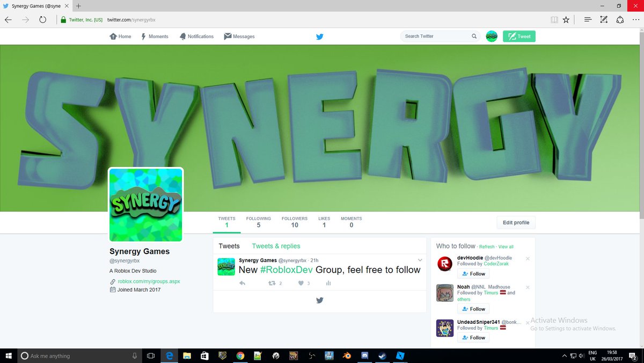Image resolution: width=644 pixels, height=363 pixels.
Task: Select the Followers count tab
Action: tap(295, 222)
